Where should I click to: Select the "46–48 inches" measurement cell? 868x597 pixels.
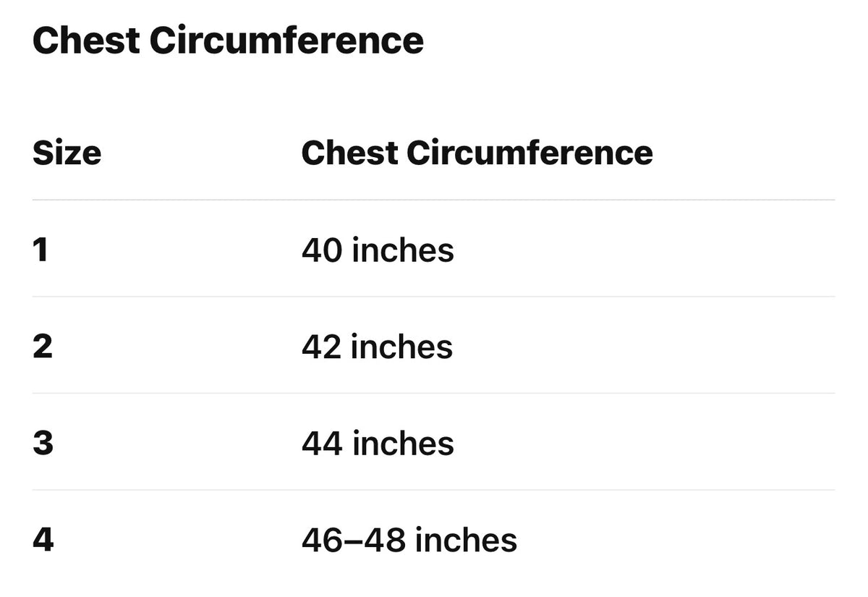click(x=409, y=540)
